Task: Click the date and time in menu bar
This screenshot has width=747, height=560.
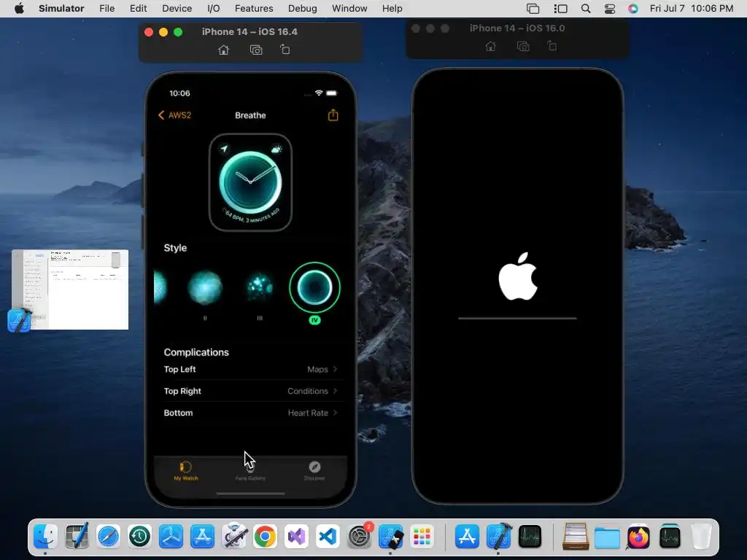Action: (692, 9)
